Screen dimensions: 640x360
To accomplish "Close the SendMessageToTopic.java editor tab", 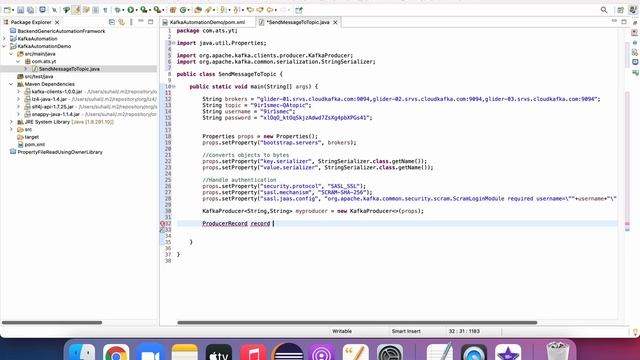I will point(335,22).
